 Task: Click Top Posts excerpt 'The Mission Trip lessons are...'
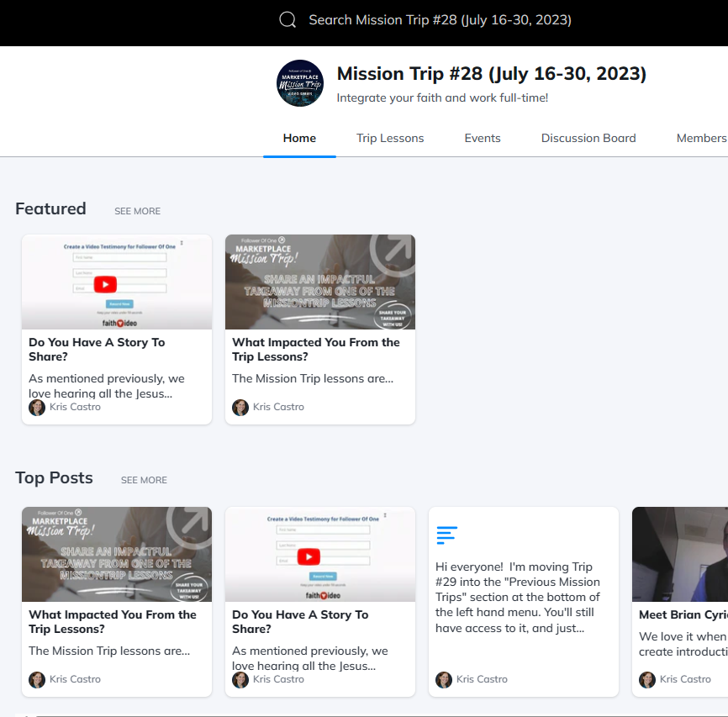(x=109, y=651)
